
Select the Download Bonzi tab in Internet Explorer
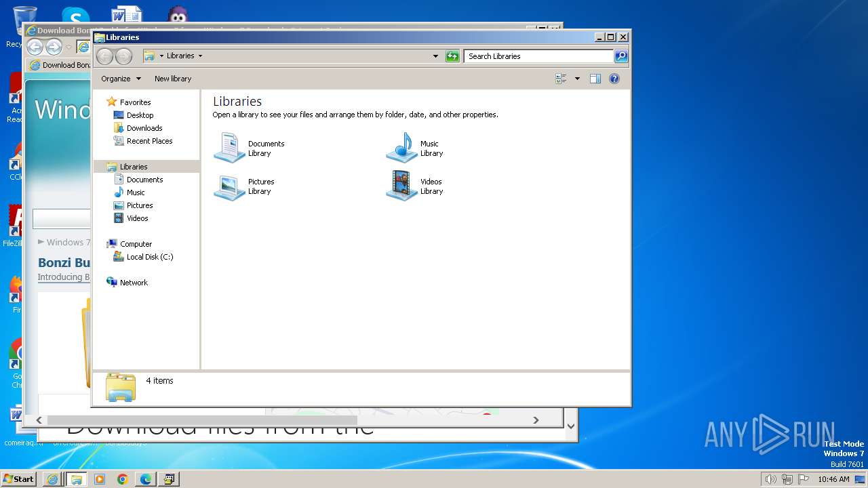60,65
